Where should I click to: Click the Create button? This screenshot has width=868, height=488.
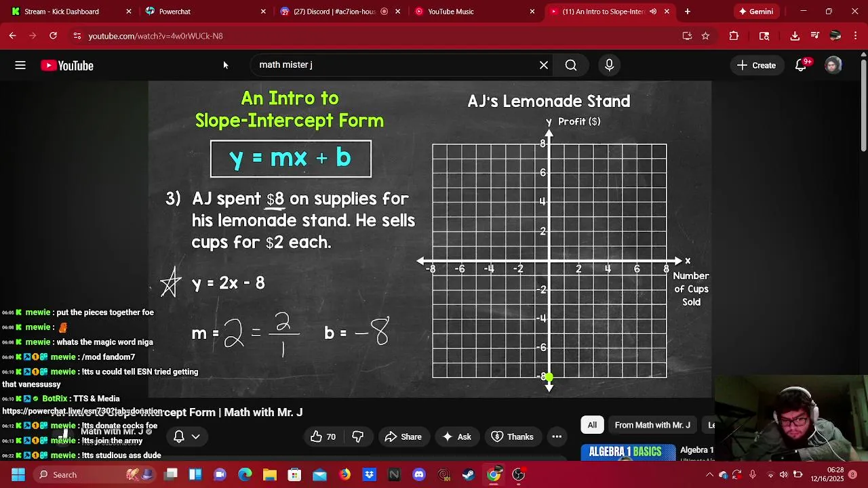click(756, 65)
